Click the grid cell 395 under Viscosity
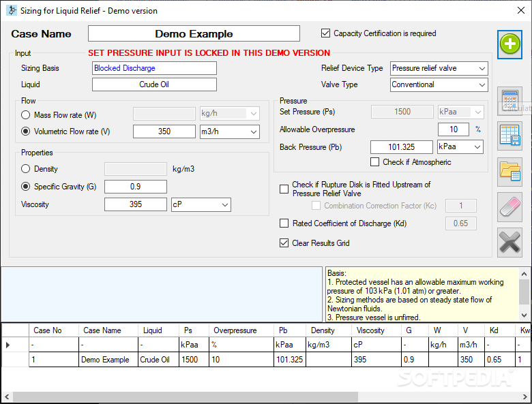This screenshot has height=404, width=532. coord(376,359)
